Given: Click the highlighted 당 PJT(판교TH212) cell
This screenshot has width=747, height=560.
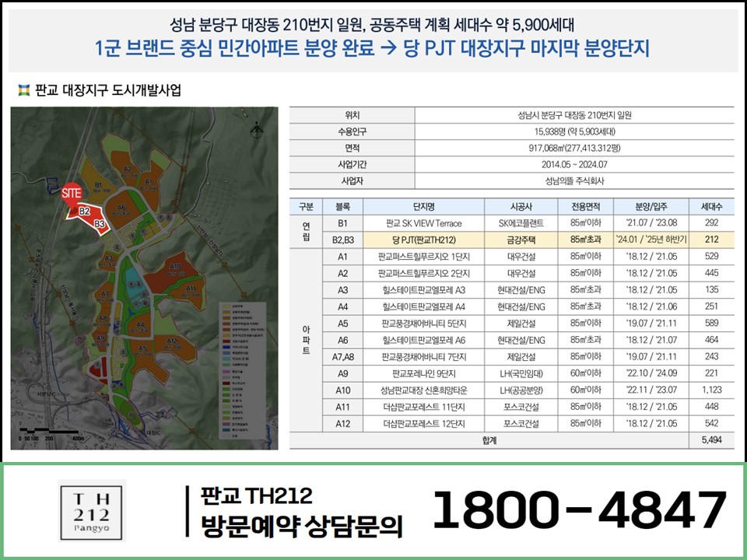Looking at the screenshot, I should 423,240.
